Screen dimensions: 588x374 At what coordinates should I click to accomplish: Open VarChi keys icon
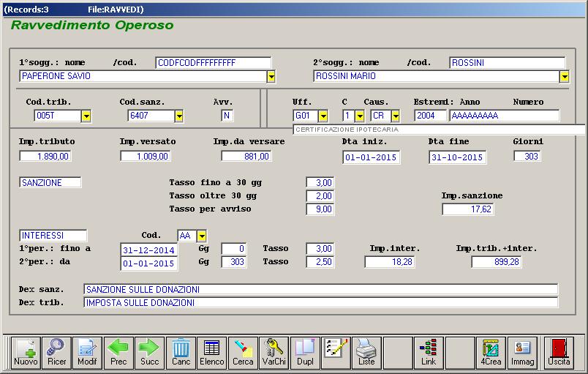pyautogui.click(x=274, y=352)
